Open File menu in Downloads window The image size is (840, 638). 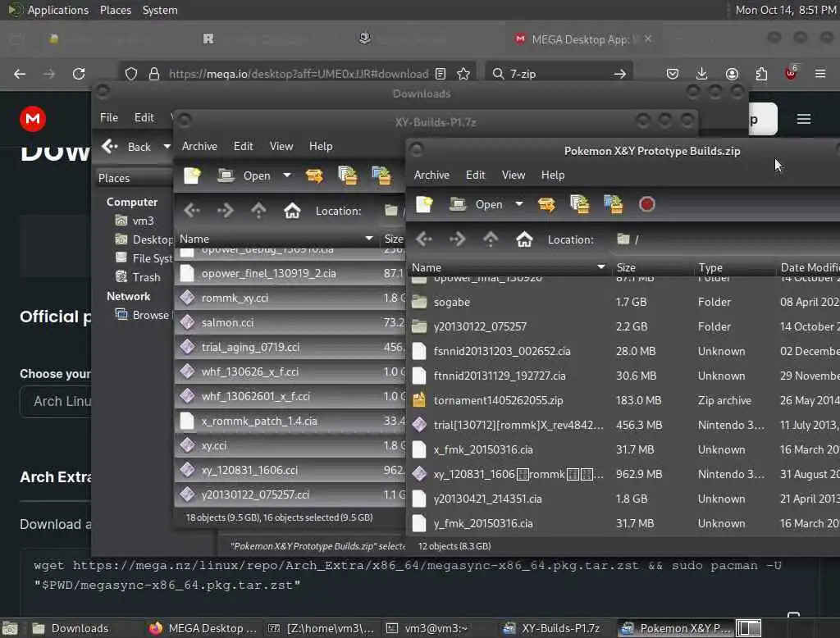pyautogui.click(x=109, y=117)
